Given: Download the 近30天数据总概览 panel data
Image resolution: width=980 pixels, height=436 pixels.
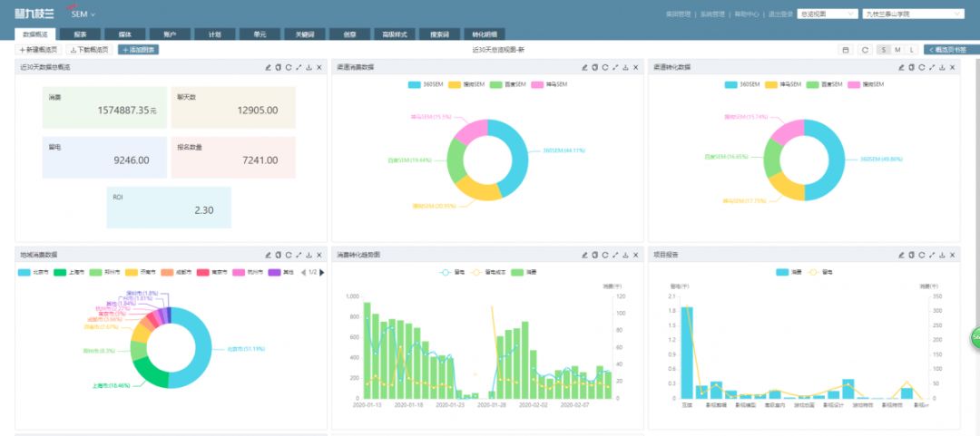Looking at the screenshot, I should click(x=309, y=67).
